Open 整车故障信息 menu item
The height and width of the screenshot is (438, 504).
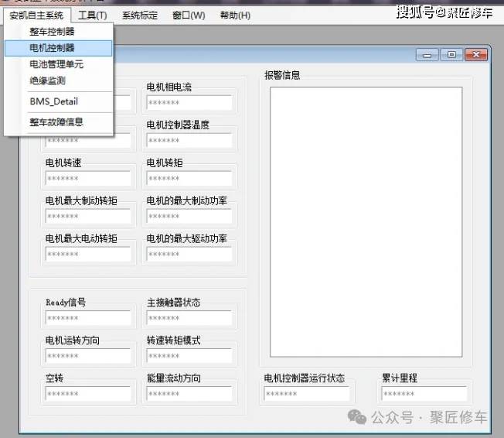pos(56,121)
